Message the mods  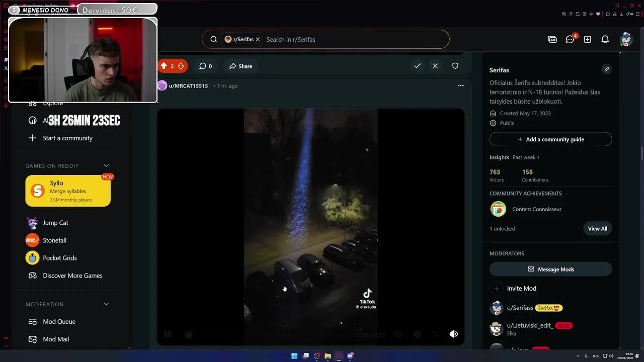[x=550, y=269]
